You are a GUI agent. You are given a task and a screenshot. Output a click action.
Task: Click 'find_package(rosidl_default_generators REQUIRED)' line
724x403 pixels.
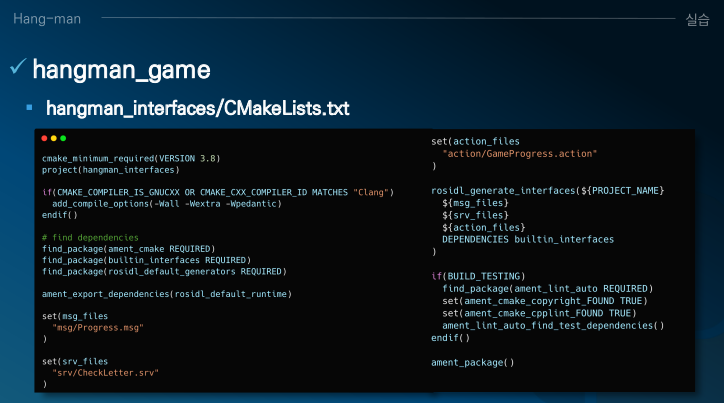pyautogui.click(x=164, y=271)
